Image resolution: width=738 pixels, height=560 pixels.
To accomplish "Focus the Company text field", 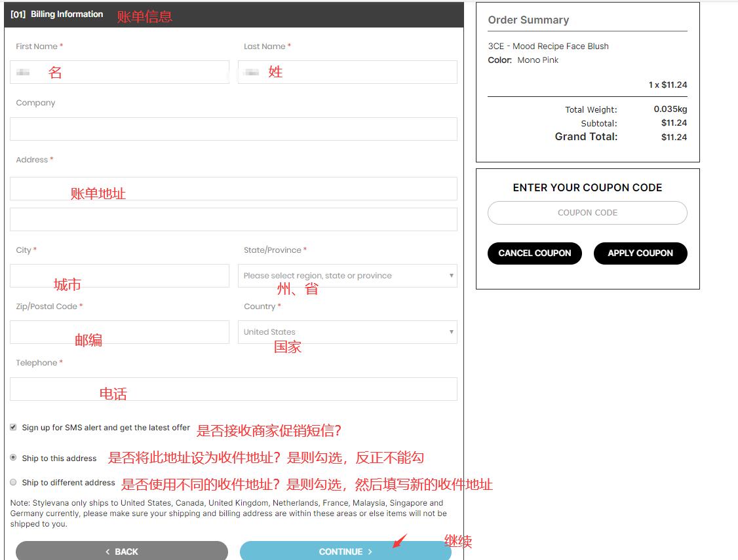I will 233,129.
